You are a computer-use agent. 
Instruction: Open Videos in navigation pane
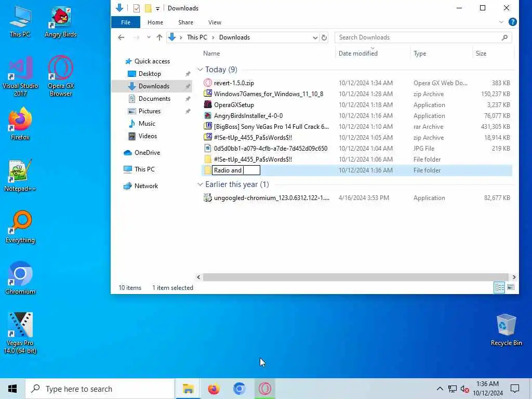pyautogui.click(x=148, y=136)
